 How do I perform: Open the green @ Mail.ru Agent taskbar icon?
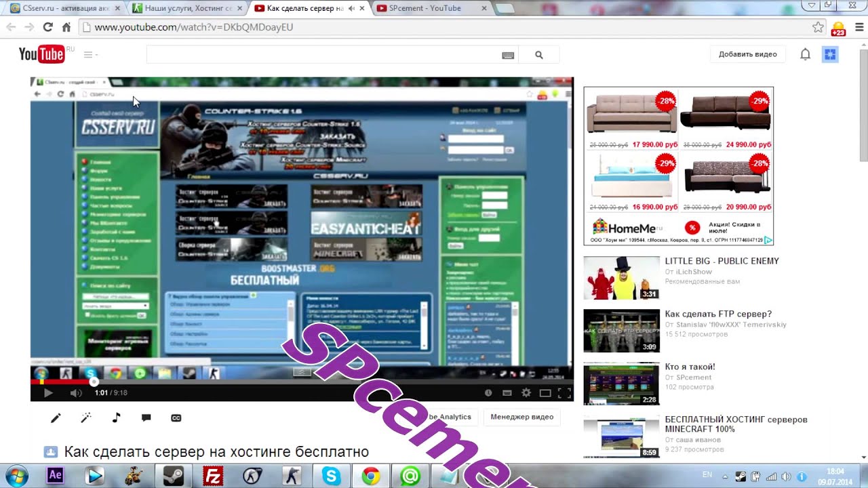point(410,476)
